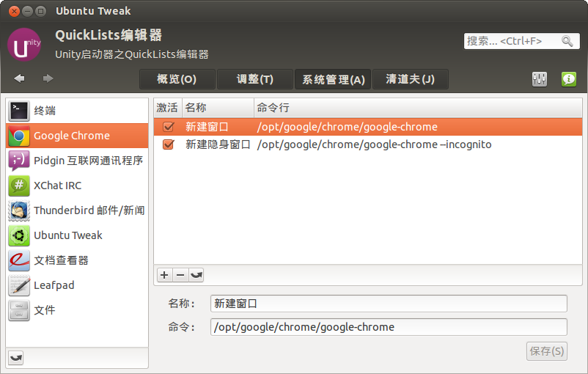
Task: Select Thunderbird 邮件/新闻 in launcher list
Action: coord(89,210)
